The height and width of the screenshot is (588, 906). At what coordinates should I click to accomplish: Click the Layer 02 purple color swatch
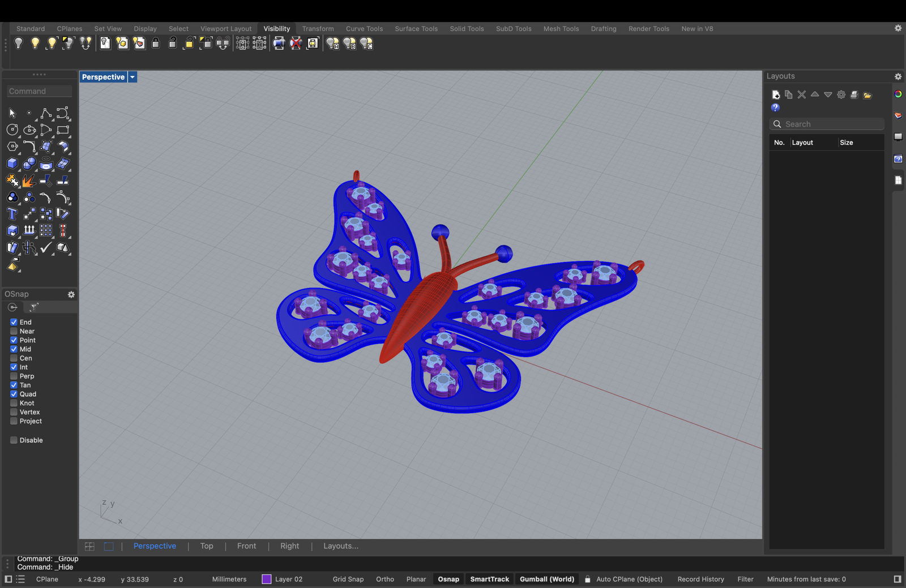point(267,579)
